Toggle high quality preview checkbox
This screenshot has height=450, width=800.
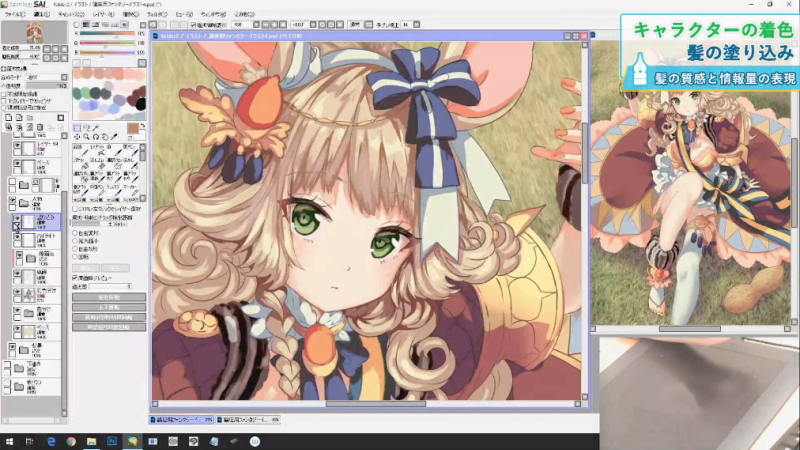click(75, 278)
